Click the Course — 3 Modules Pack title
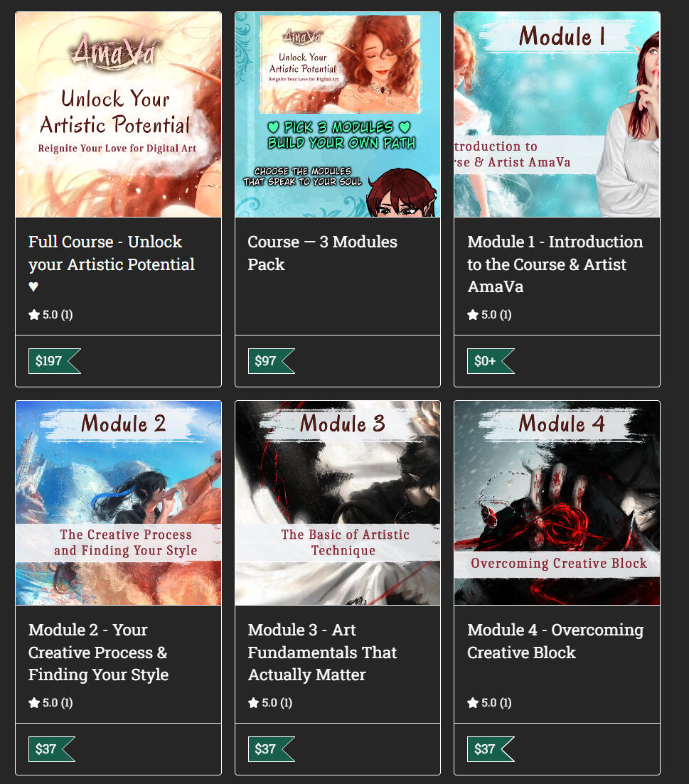The width and height of the screenshot is (689, 784). [323, 253]
